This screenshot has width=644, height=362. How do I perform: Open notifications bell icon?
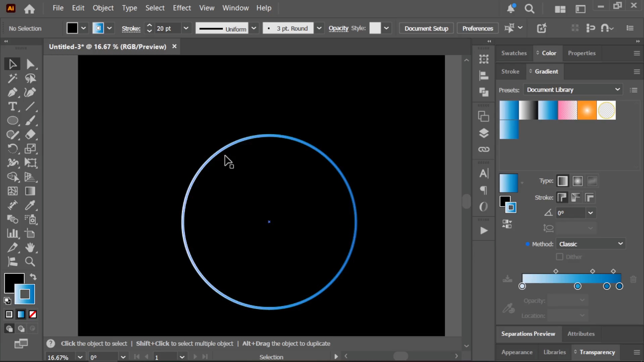511,8
